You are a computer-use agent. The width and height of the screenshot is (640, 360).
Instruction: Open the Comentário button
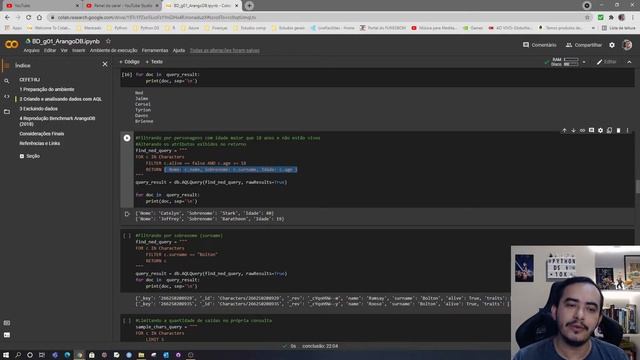point(540,45)
